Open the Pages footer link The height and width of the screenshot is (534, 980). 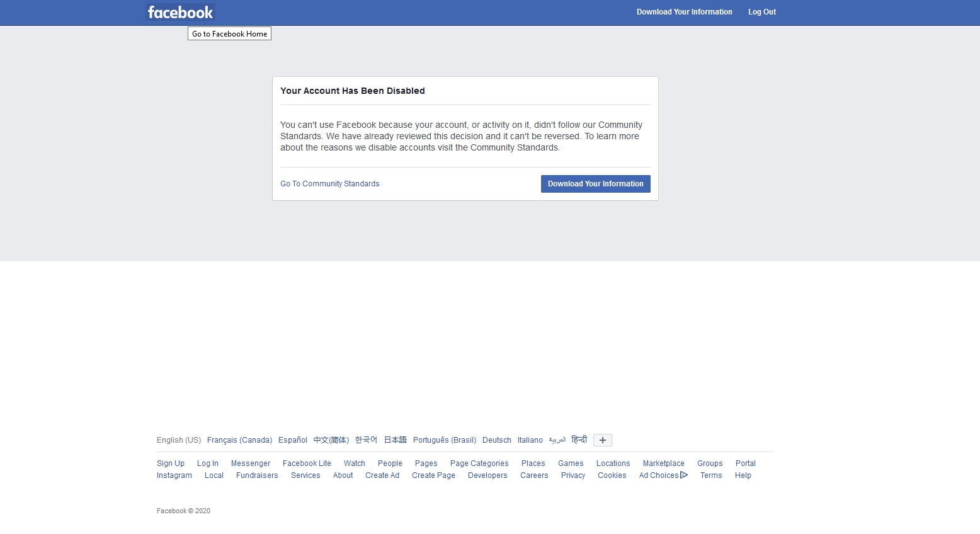[x=426, y=463]
